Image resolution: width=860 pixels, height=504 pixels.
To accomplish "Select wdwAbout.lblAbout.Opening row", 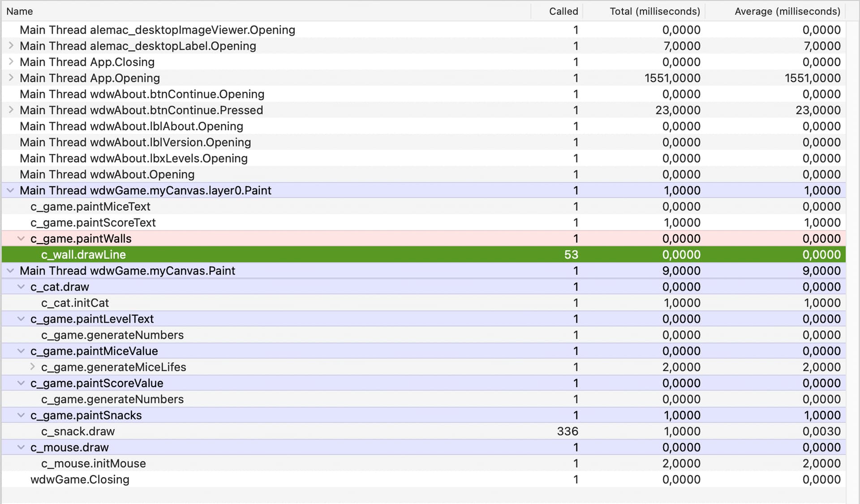I will 424,126.
